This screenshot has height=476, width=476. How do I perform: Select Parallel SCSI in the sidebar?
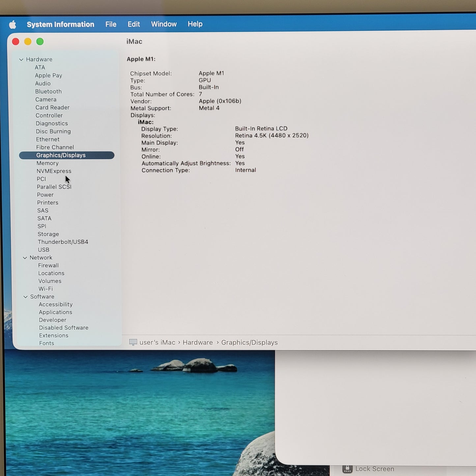click(54, 187)
